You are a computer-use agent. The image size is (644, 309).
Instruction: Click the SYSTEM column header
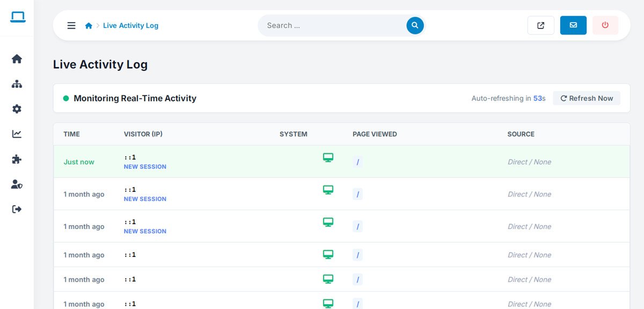tap(294, 134)
